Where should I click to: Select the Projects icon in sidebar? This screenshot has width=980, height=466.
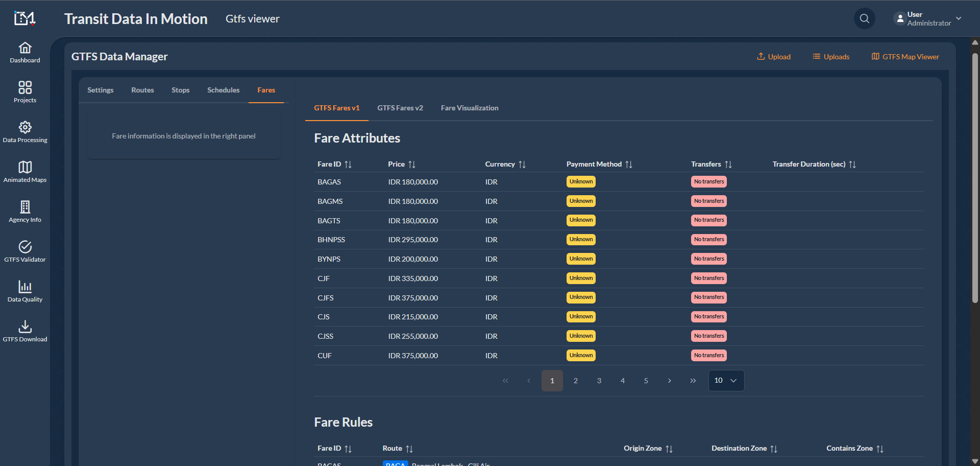coord(24,92)
